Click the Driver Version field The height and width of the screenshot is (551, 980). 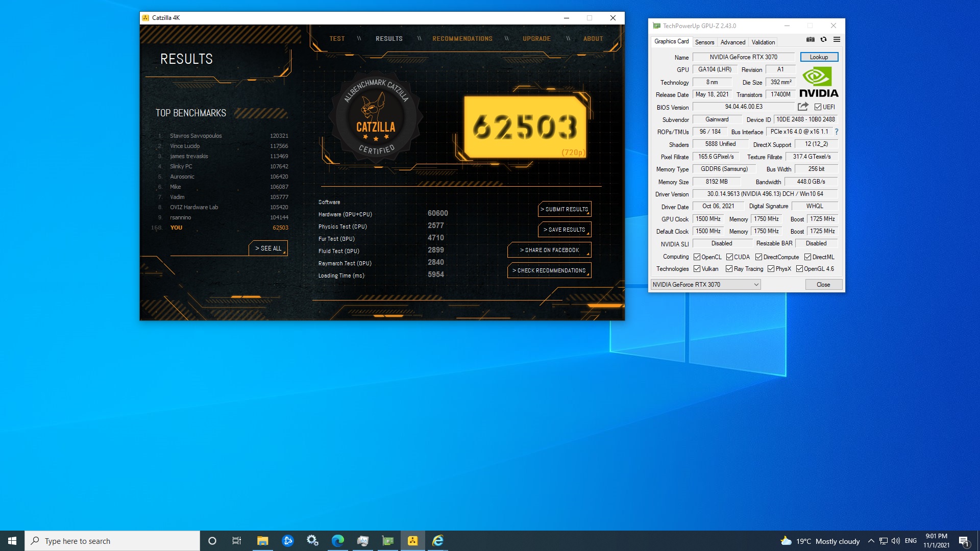click(765, 194)
